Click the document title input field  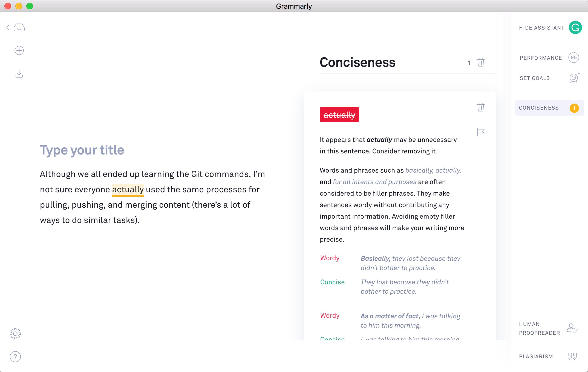tap(82, 150)
